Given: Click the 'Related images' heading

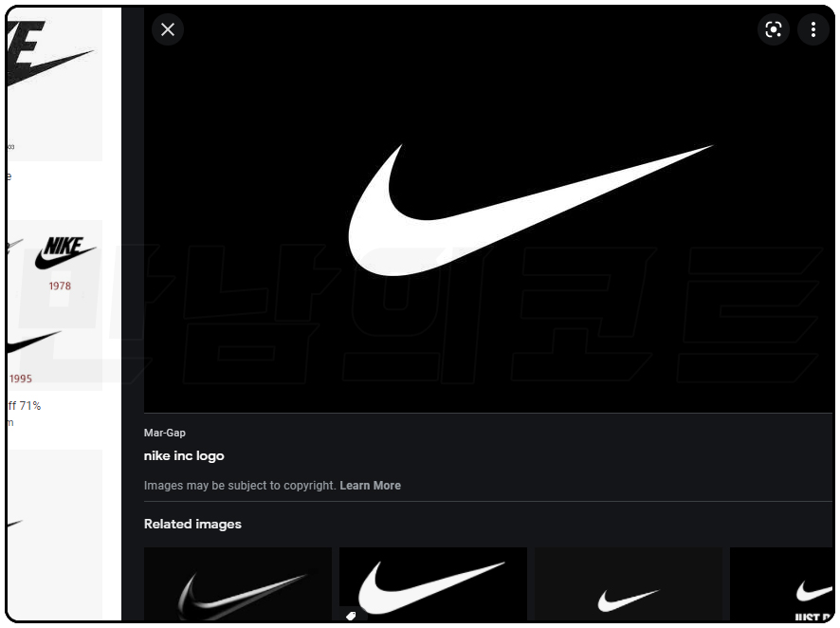Looking at the screenshot, I should pos(192,524).
